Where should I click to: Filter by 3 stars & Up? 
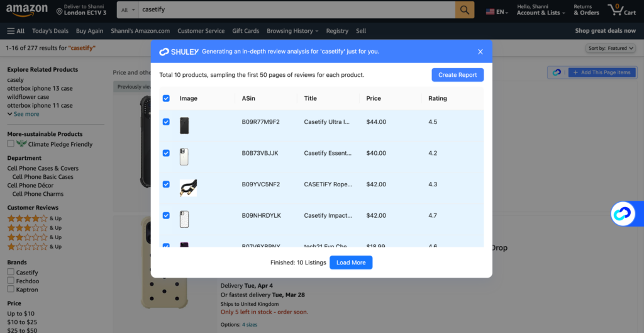(35, 228)
